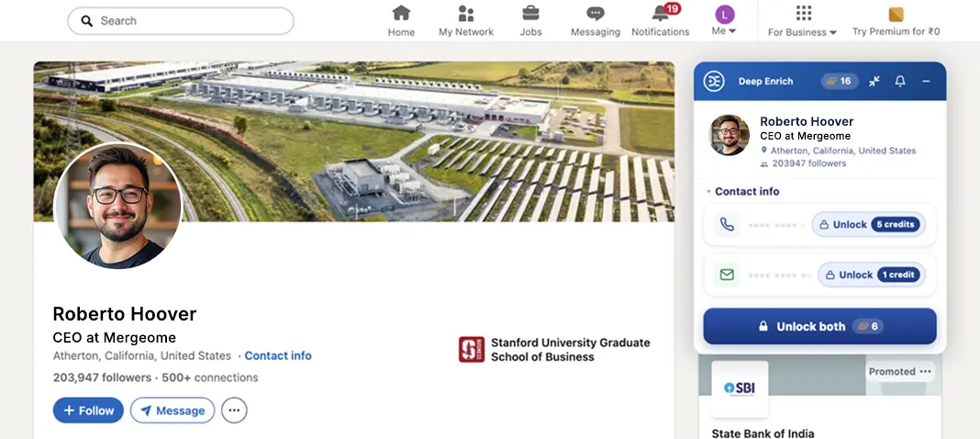980x439 pixels.
Task: Open Contact info link on the profile
Action: coord(278,355)
